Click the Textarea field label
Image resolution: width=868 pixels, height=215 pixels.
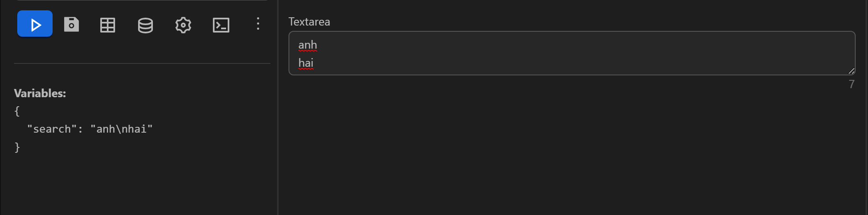309,22
